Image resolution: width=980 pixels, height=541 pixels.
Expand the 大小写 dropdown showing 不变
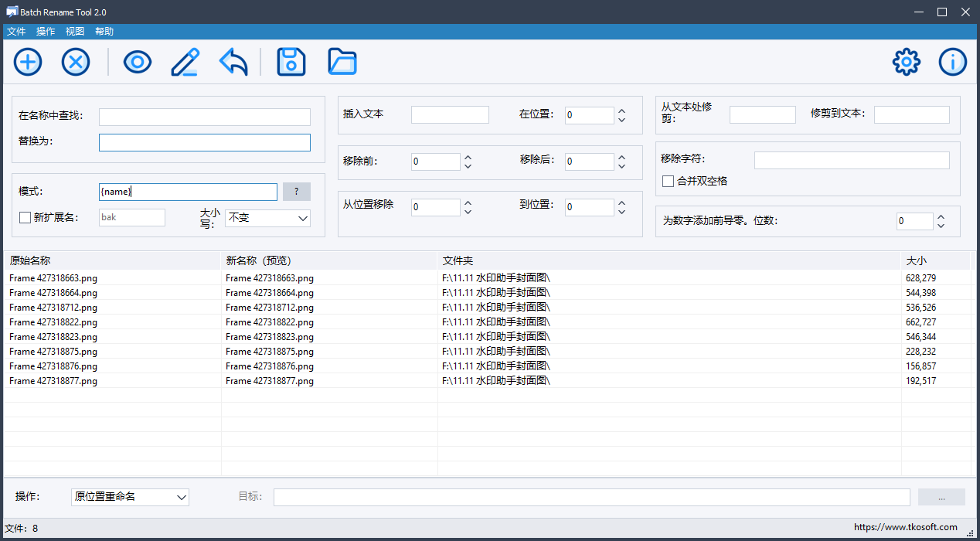pyautogui.click(x=267, y=218)
